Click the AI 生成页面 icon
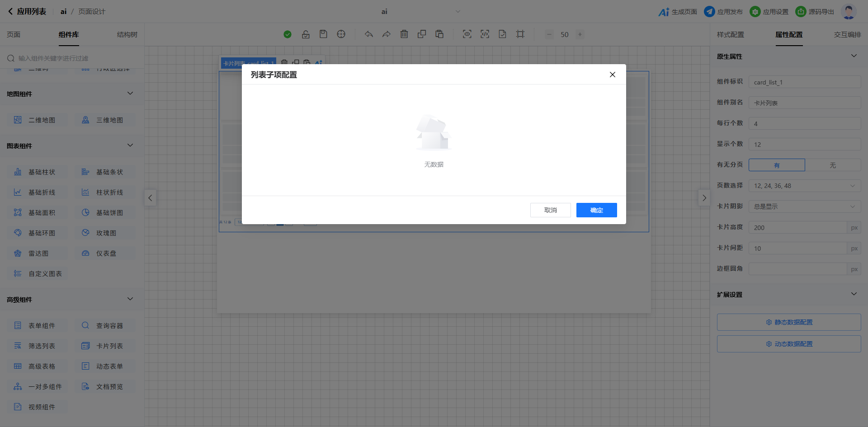The height and width of the screenshot is (427, 868). tap(663, 12)
